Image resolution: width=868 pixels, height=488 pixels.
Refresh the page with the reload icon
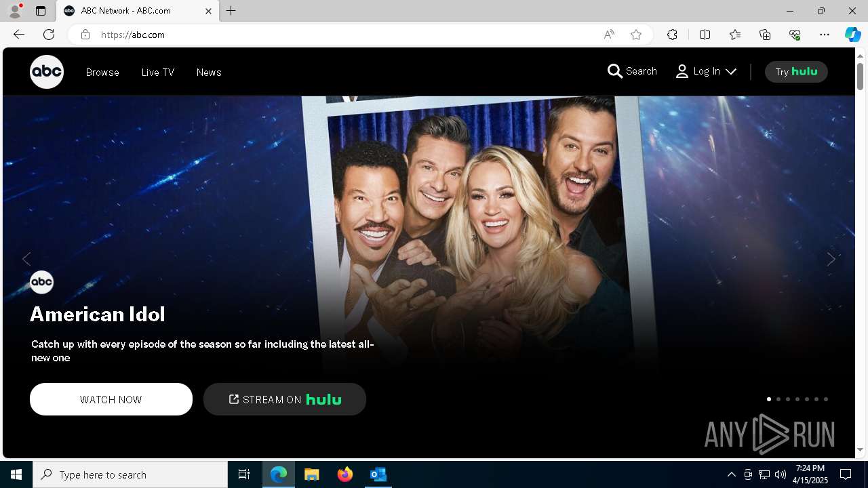coord(49,35)
